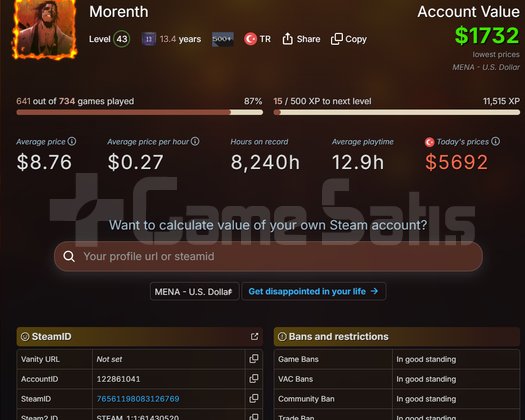Click the 8,240h hours on record value
Viewport: 525px width, 420px height.
click(265, 162)
